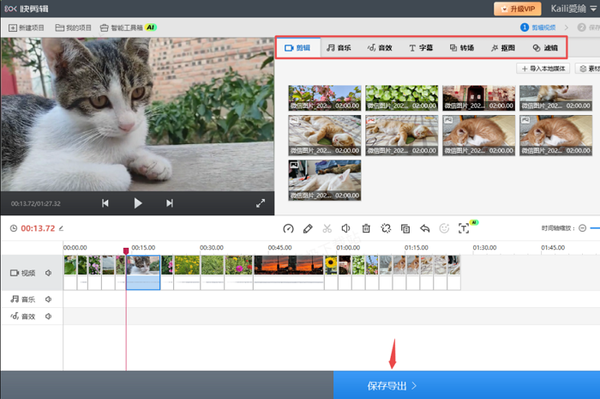This screenshot has width=600, height=399.
Task: Select the sunset clip on the timeline
Action: pos(289,272)
